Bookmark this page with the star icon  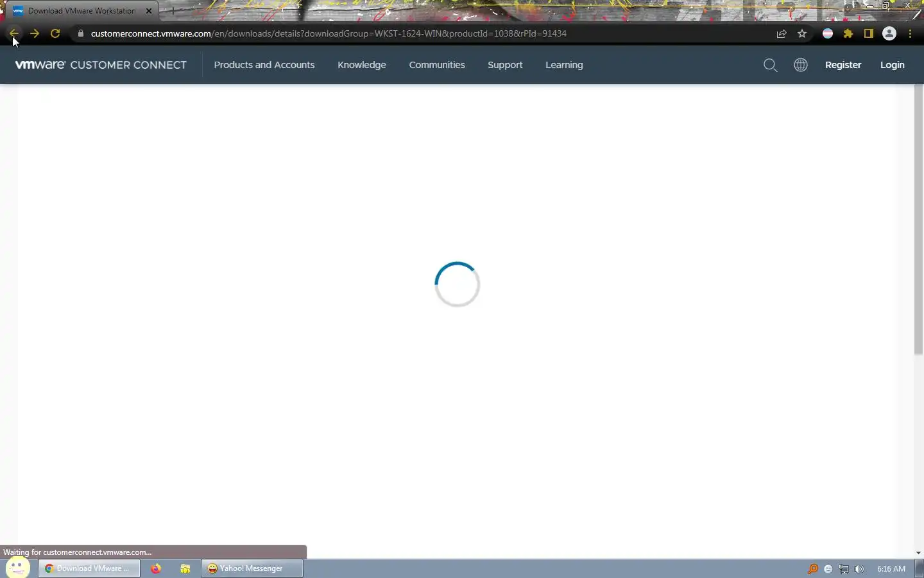pos(802,33)
